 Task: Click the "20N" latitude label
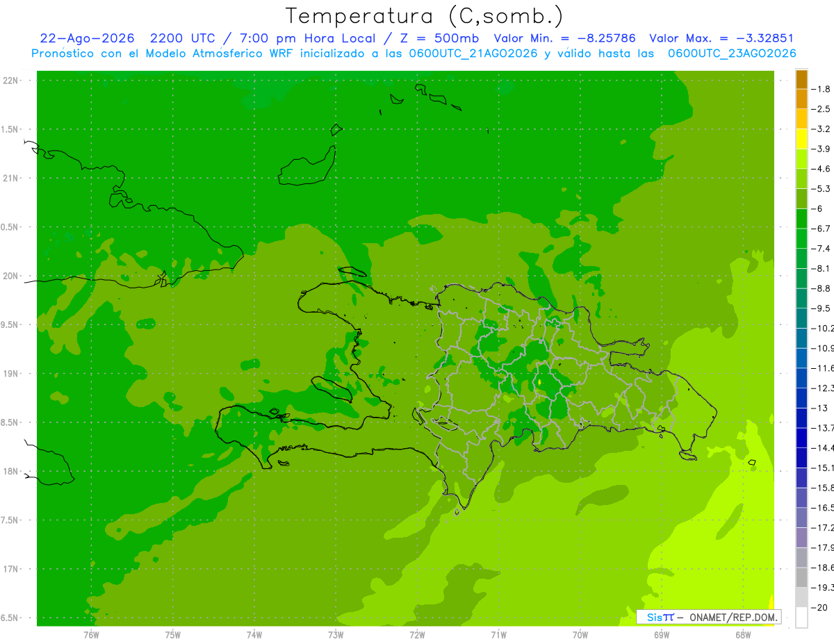pyautogui.click(x=11, y=276)
